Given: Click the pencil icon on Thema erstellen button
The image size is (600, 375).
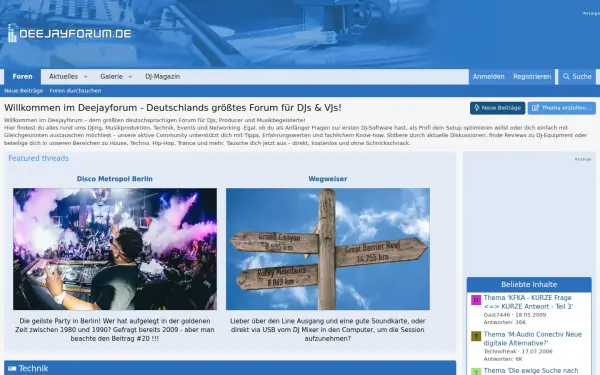Looking at the screenshot, I should [535, 108].
